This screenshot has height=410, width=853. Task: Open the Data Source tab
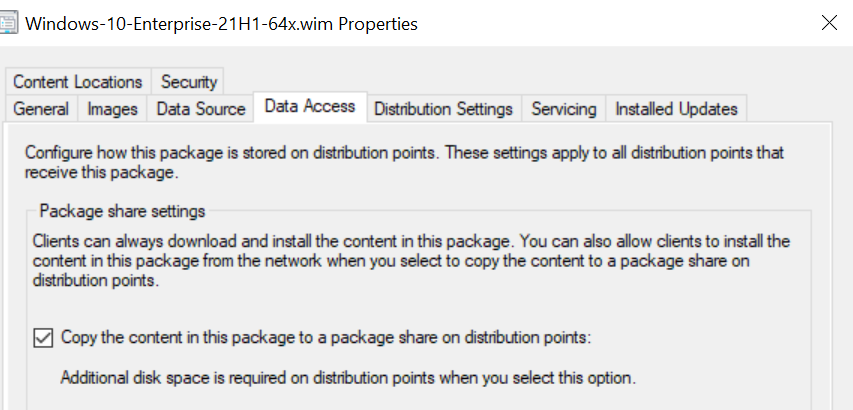click(201, 109)
